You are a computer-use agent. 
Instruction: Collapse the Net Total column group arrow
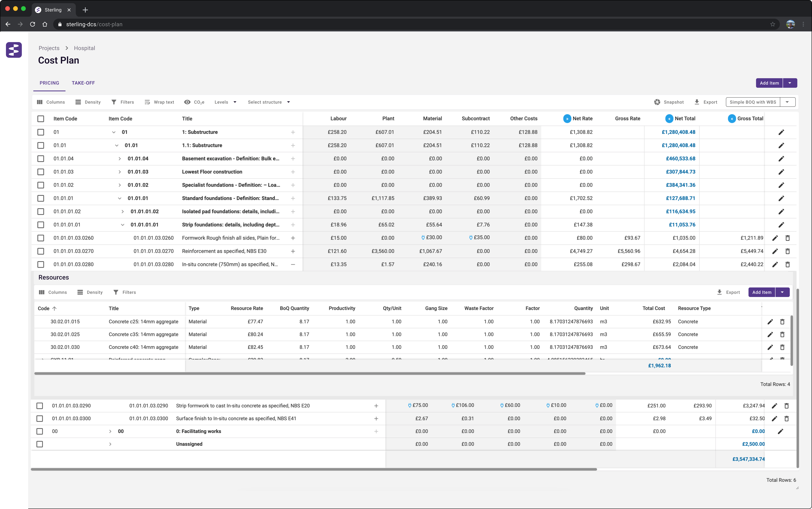click(x=669, y=118)
